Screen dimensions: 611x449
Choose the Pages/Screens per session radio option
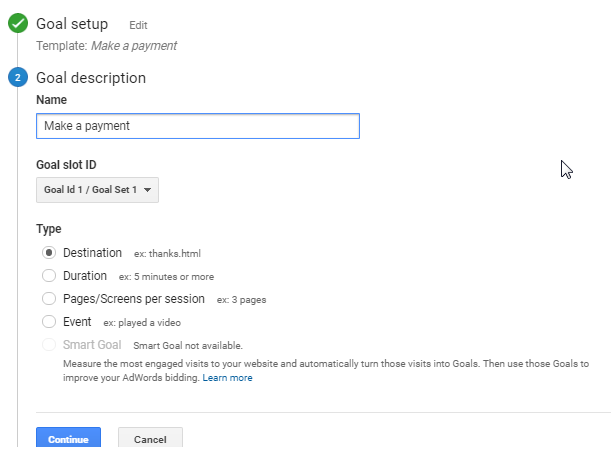click(49, 299)
